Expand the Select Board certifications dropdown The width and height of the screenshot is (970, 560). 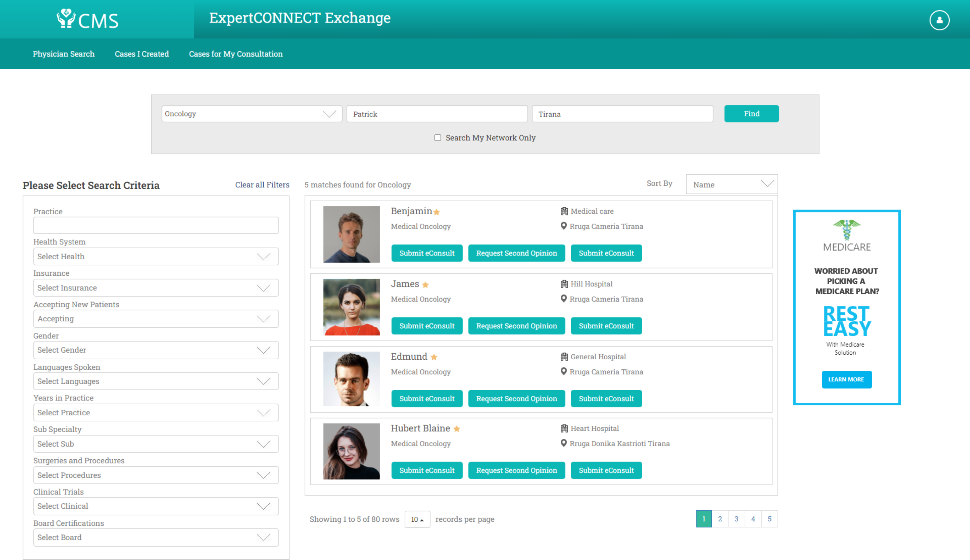point(156,538)
